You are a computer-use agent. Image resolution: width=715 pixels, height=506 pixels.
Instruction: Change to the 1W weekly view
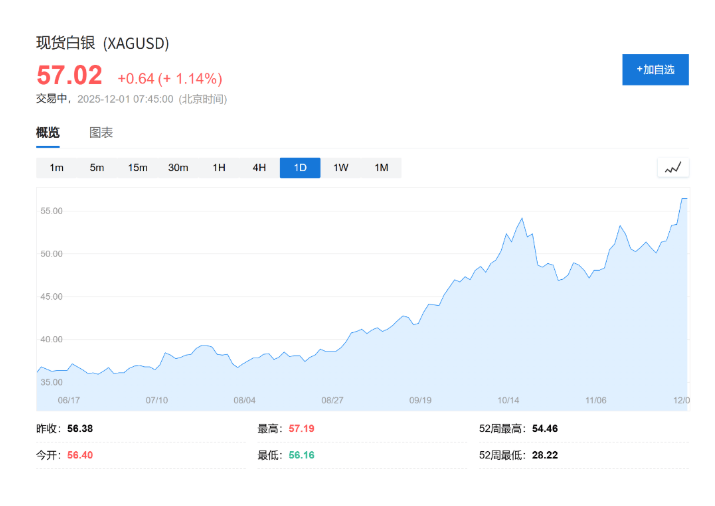click(x=341, y=168)
